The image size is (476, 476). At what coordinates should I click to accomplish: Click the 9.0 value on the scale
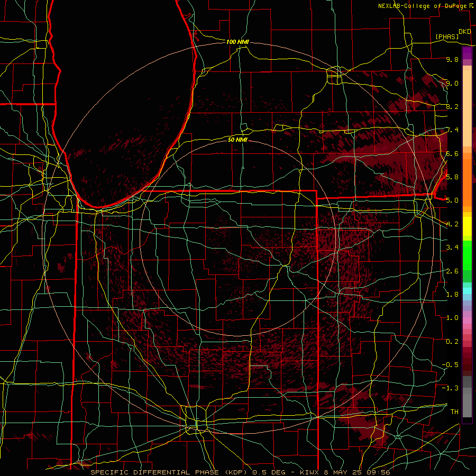[452, 83]
